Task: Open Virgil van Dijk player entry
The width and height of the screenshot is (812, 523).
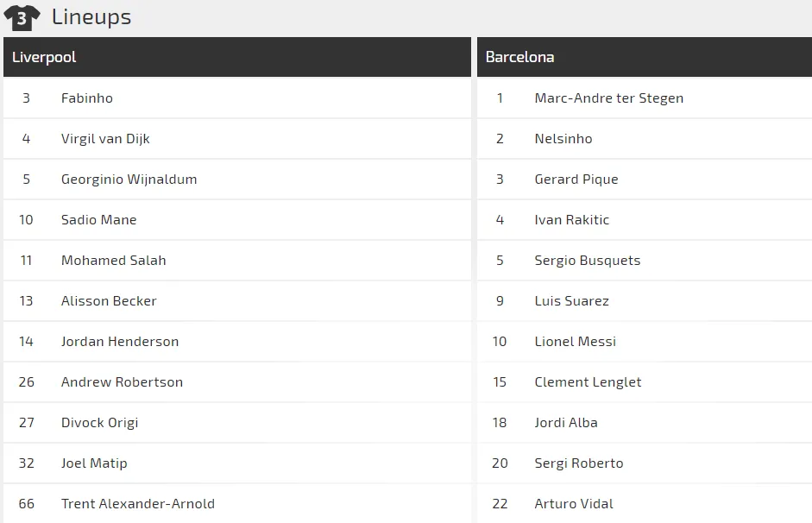Action: click(105, 139)
